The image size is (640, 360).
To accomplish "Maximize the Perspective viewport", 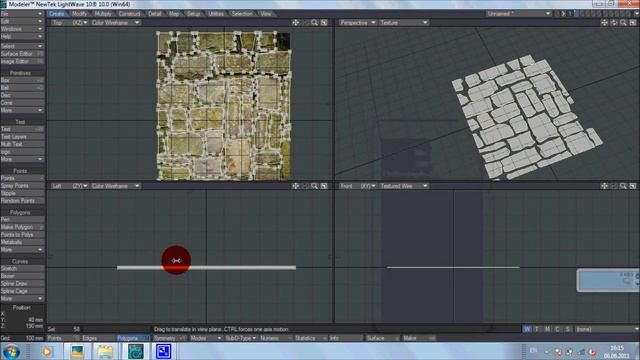I will coord(633,23).
